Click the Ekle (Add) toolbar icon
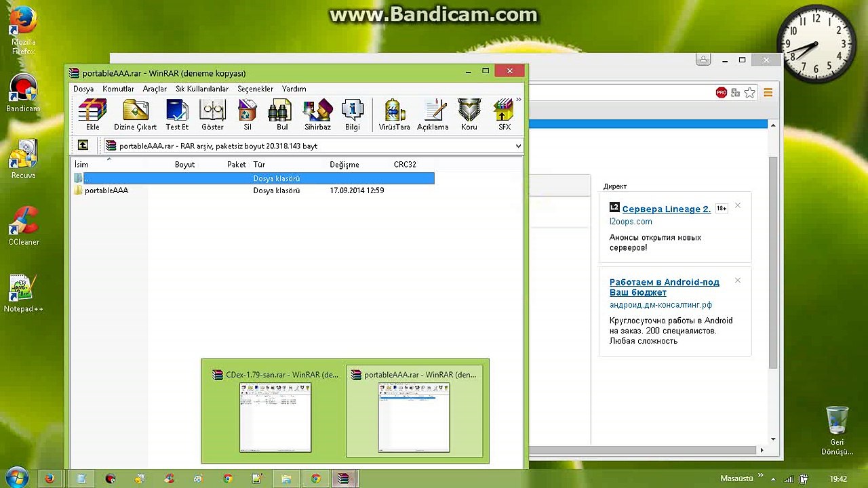The image size is (868, 488). click(92, 115)
